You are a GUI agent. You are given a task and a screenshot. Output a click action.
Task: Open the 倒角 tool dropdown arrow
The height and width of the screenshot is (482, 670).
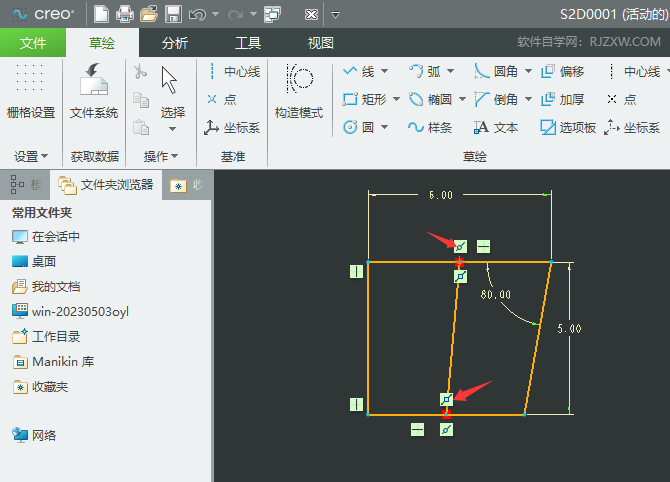tap(528, 100)
